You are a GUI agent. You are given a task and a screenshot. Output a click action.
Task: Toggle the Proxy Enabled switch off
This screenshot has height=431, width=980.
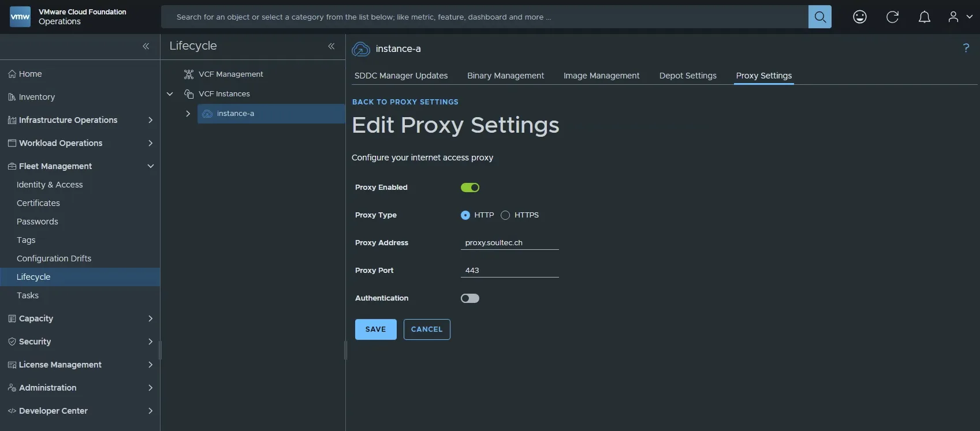pyautogui.click(x=470, y=188)
